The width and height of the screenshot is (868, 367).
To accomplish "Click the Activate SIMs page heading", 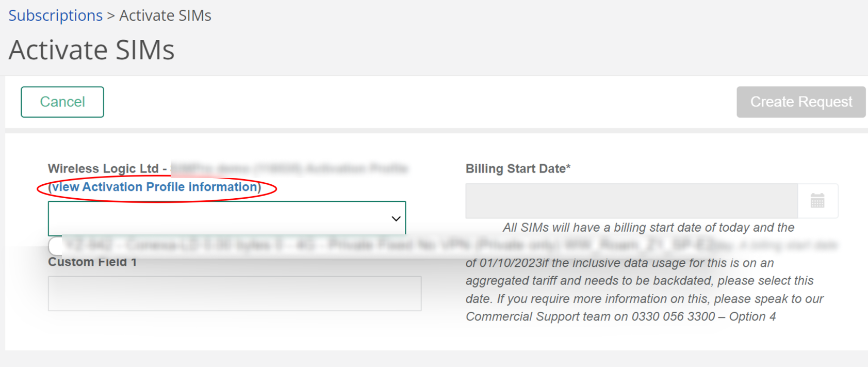I will coord(91,50).
